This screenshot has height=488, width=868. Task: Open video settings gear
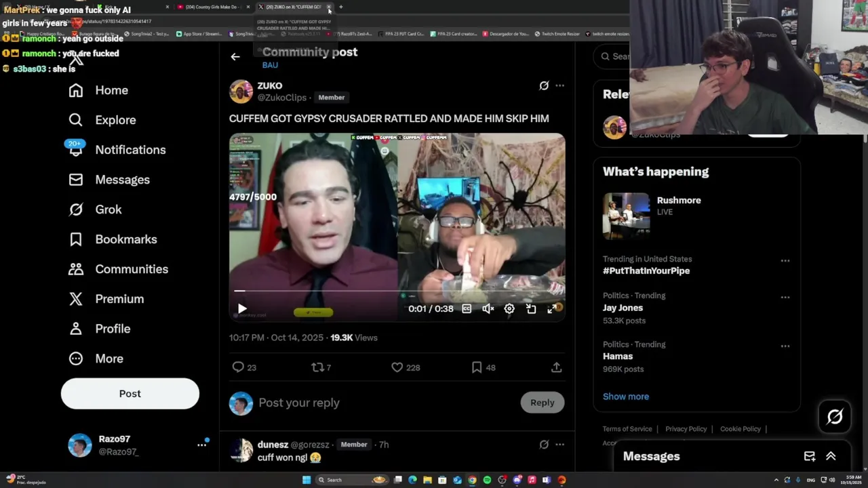509,309
